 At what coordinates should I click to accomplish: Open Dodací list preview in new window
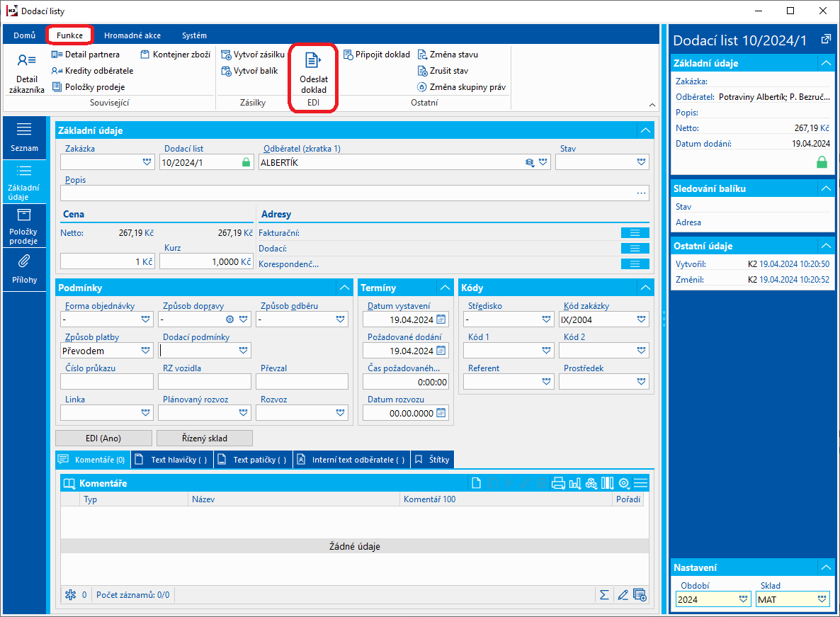pyautogui.click(x=826, y=39)
